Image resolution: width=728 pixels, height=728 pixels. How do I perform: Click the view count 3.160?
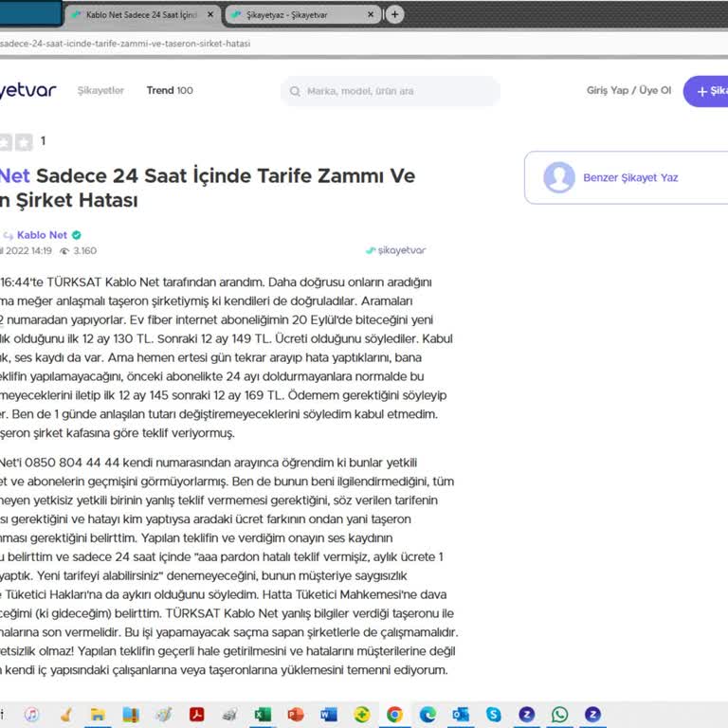(85, 251)
